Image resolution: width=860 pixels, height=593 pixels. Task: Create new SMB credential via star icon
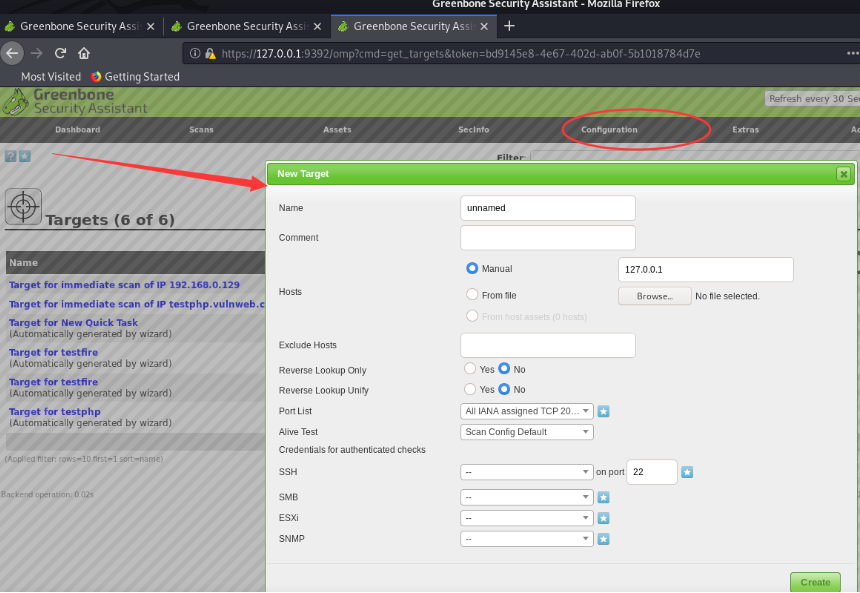(x=603, y=498)
